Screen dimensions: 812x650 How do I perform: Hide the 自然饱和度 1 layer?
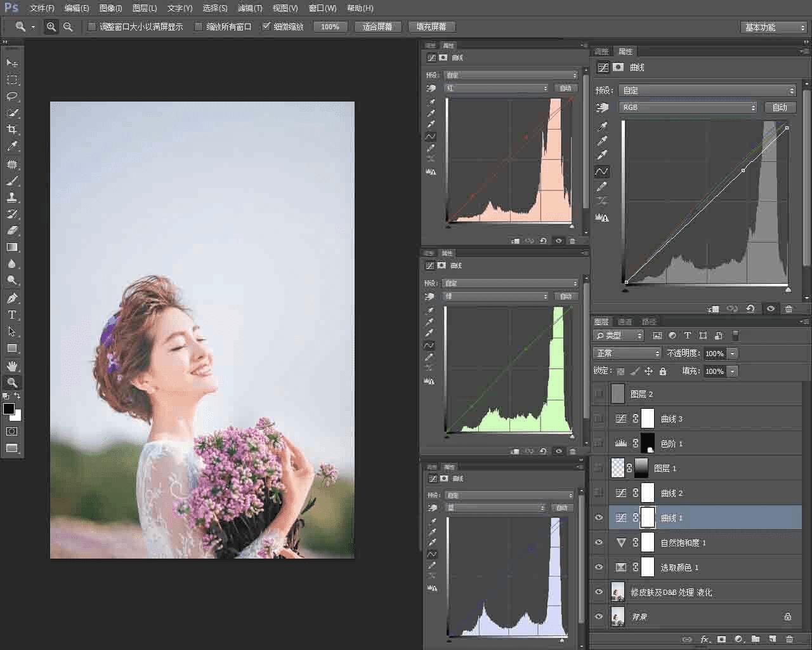(599, 543)
